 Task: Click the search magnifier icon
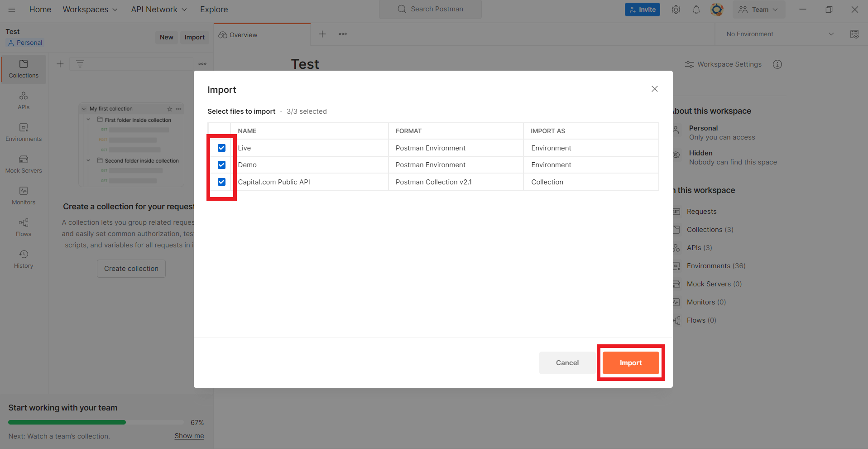click(x=402, y=9)
